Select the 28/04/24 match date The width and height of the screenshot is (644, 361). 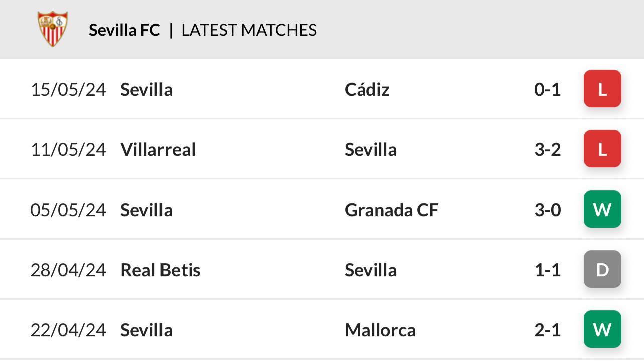point(68,270)
